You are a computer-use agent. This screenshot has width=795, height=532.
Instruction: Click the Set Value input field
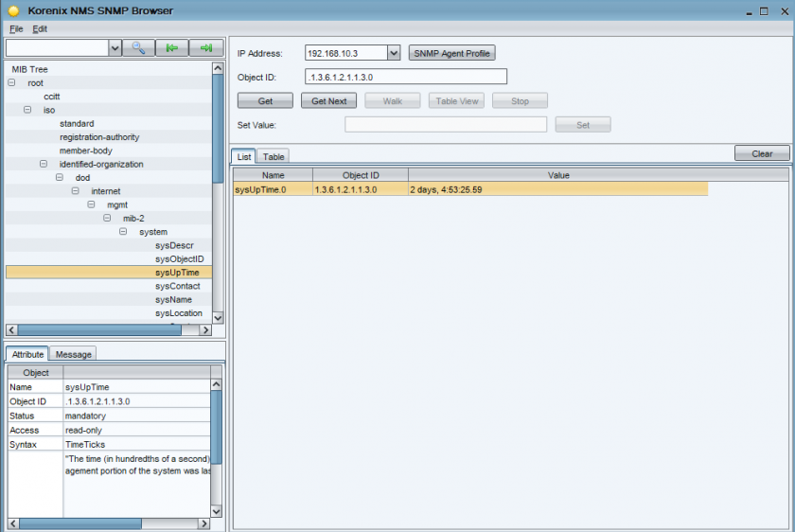click(x=446, y=124)
